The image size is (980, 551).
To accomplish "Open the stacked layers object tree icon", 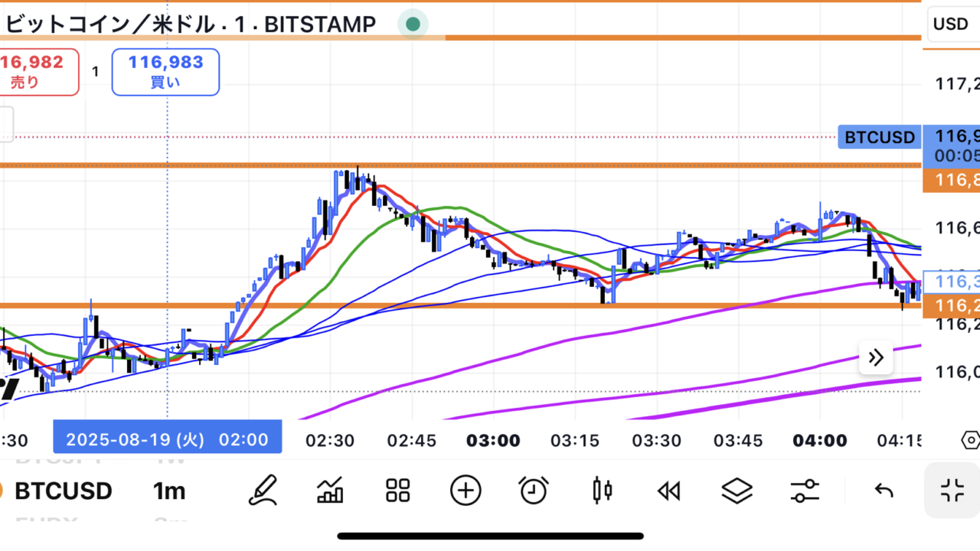I will click(x=737, y=491).
